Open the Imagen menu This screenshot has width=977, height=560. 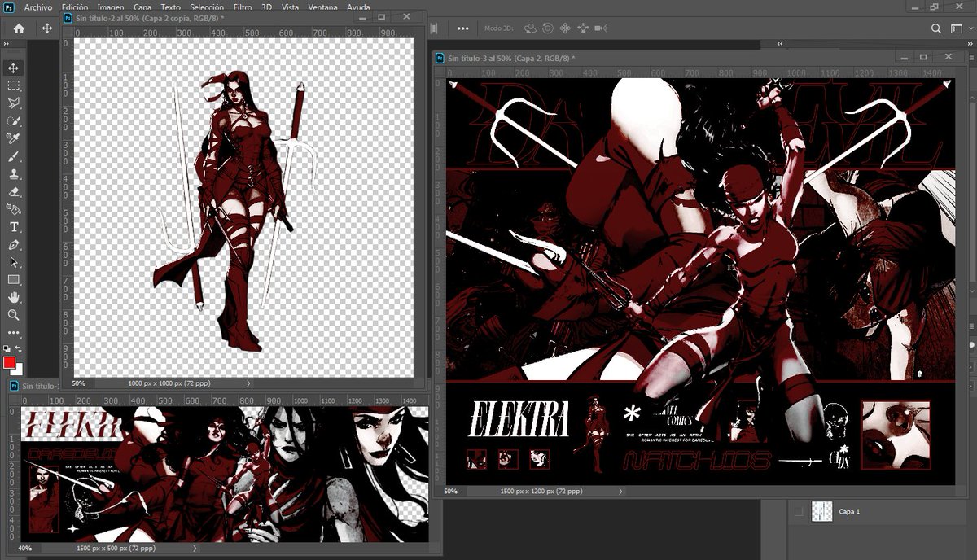click(x=111, y=7)
